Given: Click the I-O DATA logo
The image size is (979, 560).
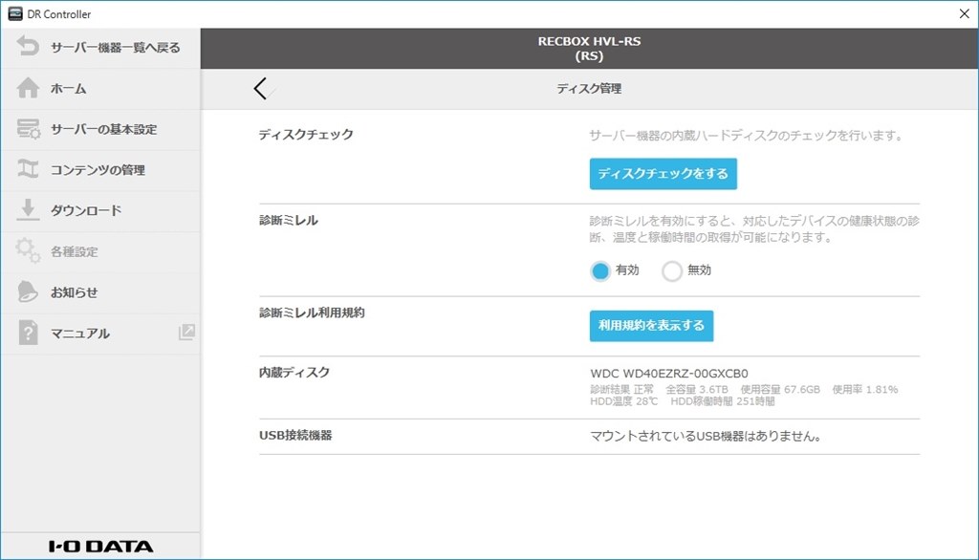Looking at the screenshot, I should (x=100, y=547).
